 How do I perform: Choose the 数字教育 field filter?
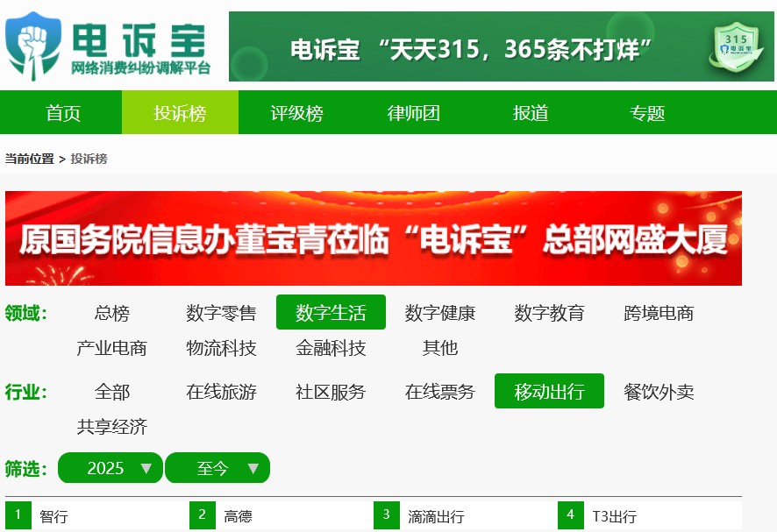tap(549, 313)
